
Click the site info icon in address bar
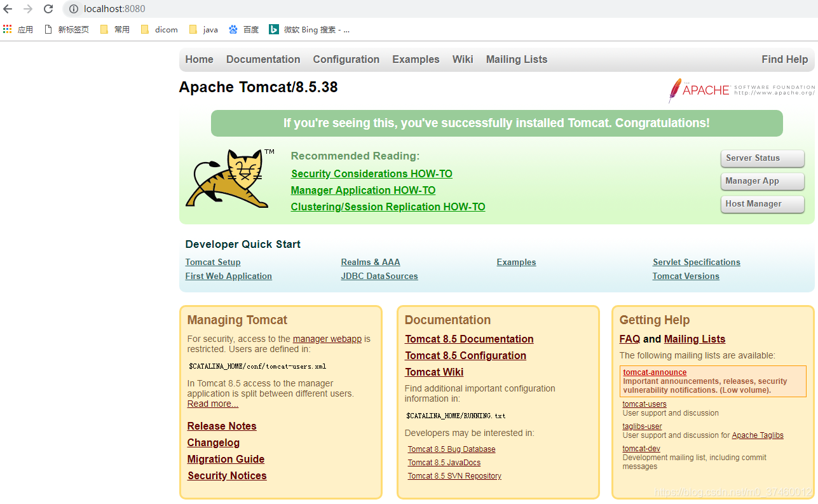(x=74, y=9)
